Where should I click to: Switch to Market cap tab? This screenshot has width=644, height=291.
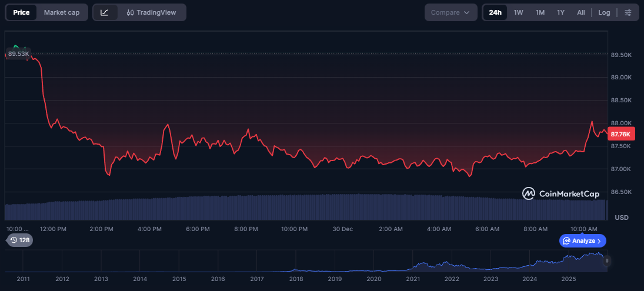tap(62, 12)
